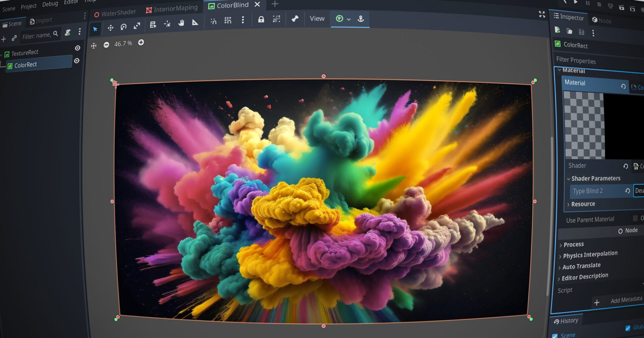The height and width of the screenshot is (338, 644).
Task: Open the Debug menu
Action: (50, 4)
